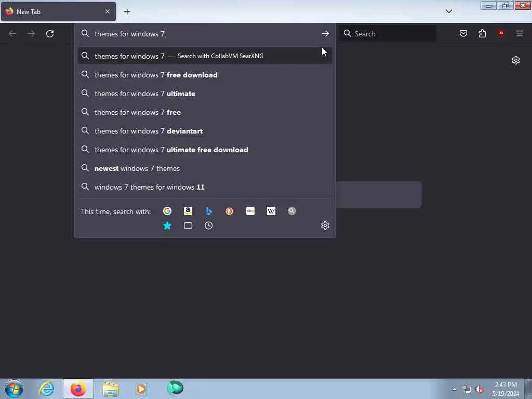532x399 pixels.
Task: Open Save to Pocket button
Action: click(x=463, y=33)
